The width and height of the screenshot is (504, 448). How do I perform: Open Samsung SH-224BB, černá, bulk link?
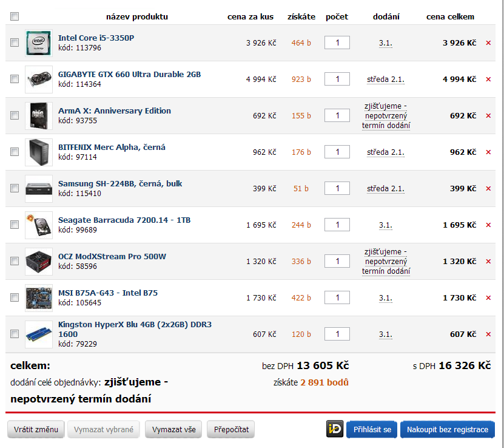(x=120, y=184)
